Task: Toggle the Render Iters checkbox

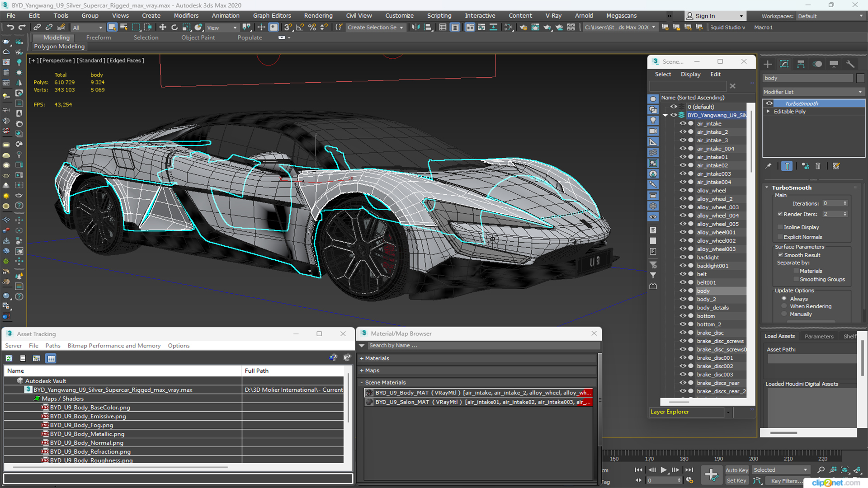Action: tap(780, 214)
